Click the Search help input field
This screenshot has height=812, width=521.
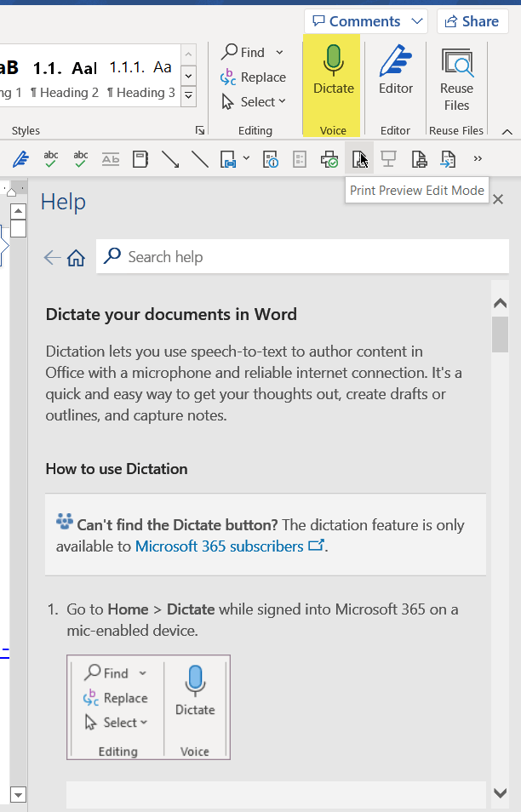(x=302, y=256)
